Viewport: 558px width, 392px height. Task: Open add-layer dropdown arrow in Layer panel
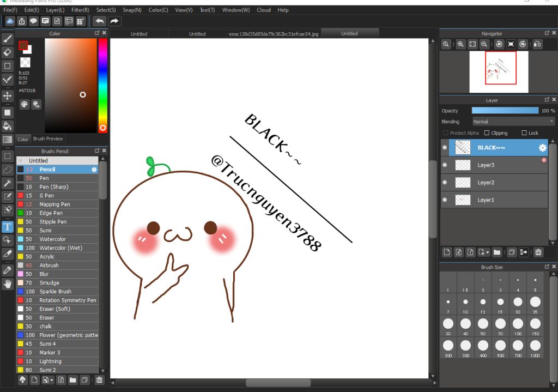click(x=487, y=252)
